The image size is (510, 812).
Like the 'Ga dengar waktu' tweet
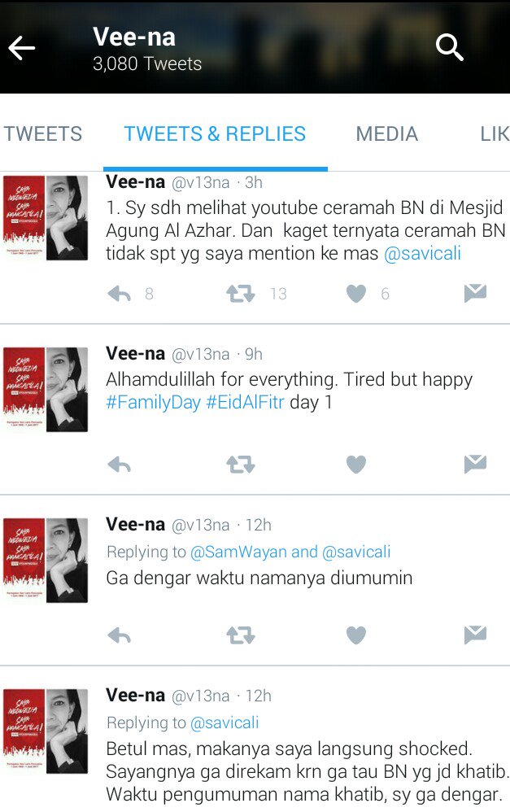(356, 635)
